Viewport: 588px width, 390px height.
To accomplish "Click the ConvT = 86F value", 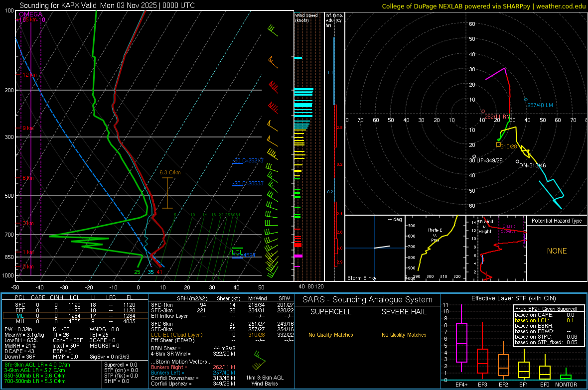I will 68,340.
